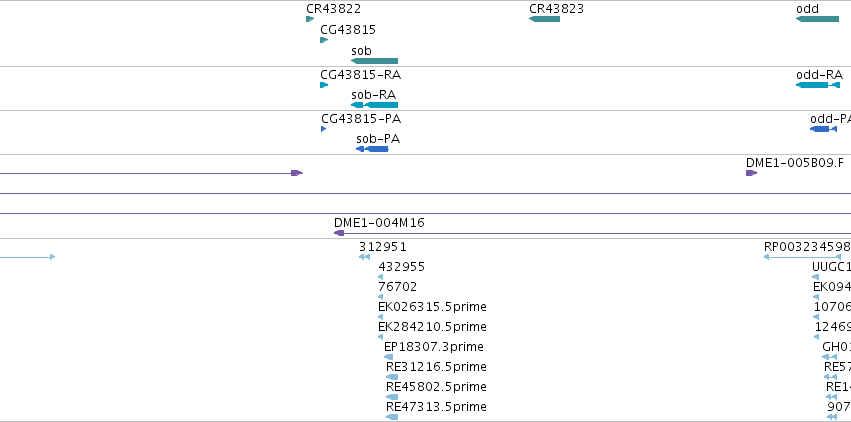Select the sob-PA label

[x=378, y=139]
